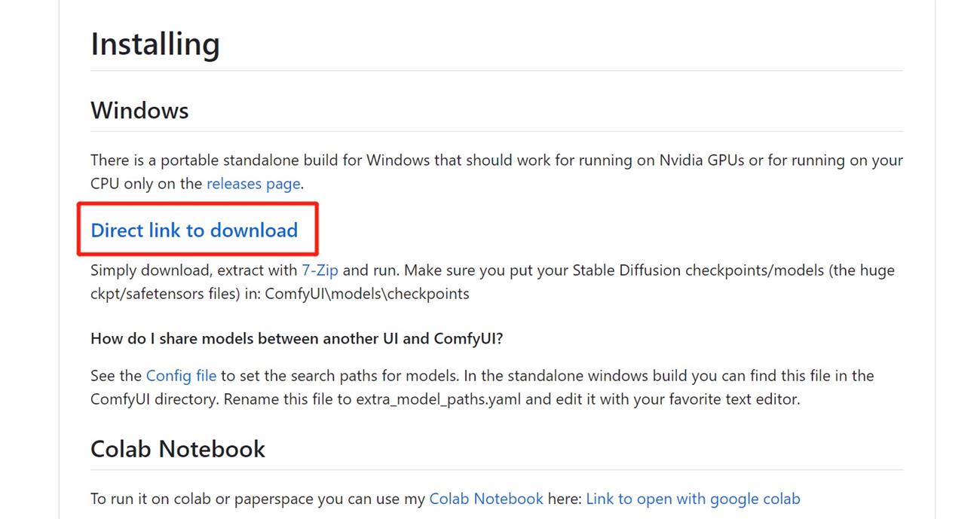Click the inline Colab Notebook link

(485, 499)
